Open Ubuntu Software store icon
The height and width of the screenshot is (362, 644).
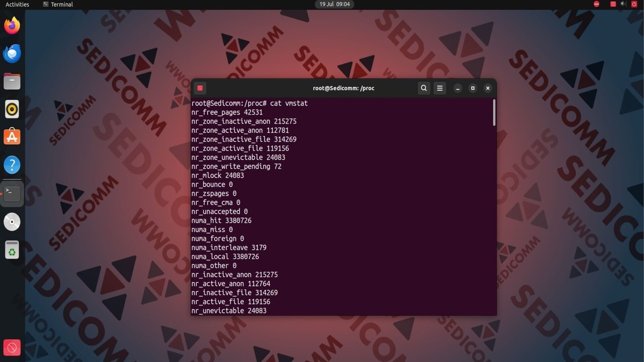12,137
